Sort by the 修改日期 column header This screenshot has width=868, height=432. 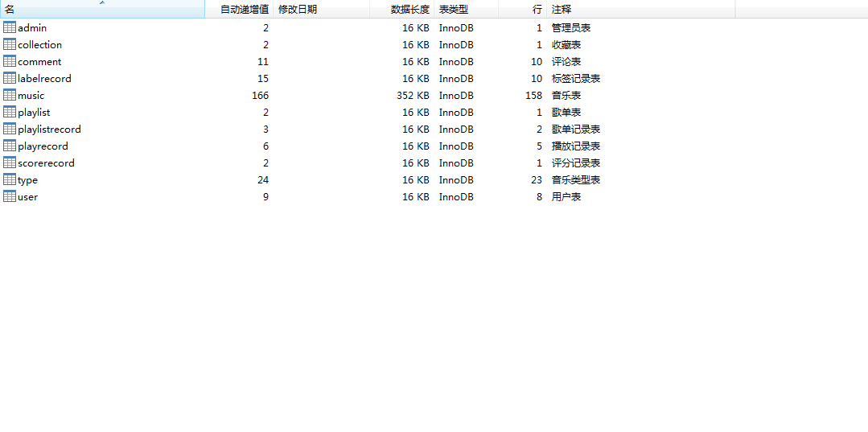(x=321, y=10)
